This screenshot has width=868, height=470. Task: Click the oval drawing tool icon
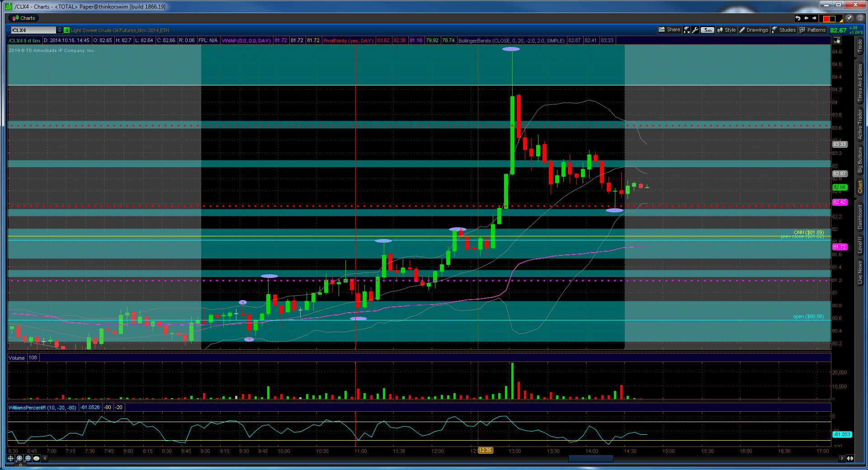[37, 458]
